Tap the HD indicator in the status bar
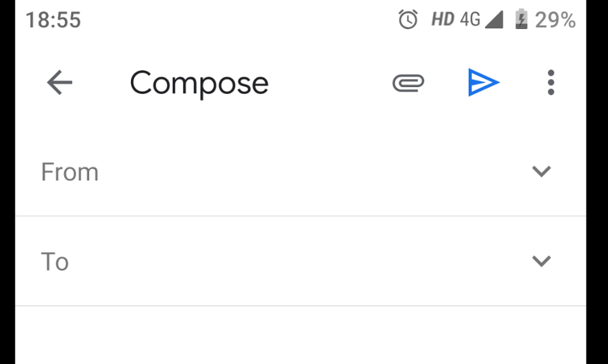 coord(442,20)
